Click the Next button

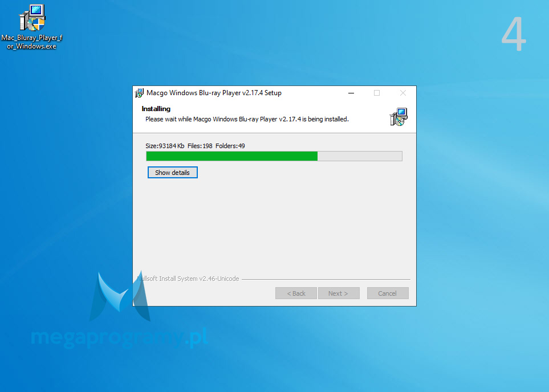point(339,293)
